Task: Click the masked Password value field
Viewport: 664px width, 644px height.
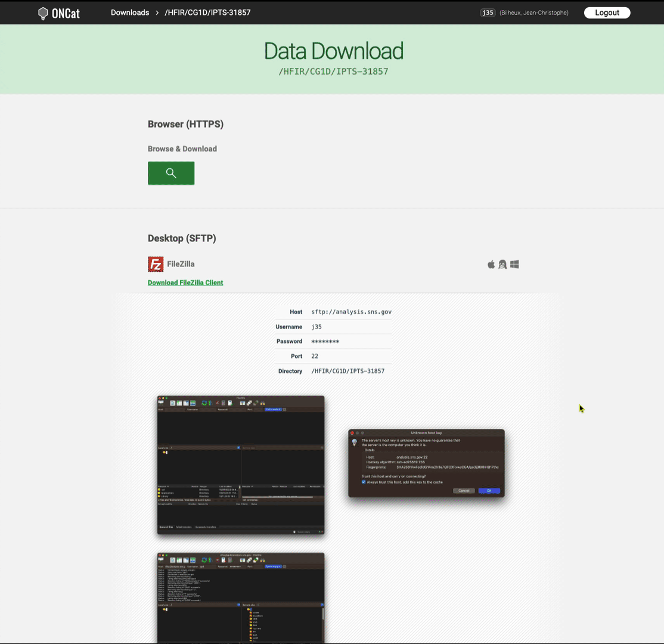Action: pos(325,342)
